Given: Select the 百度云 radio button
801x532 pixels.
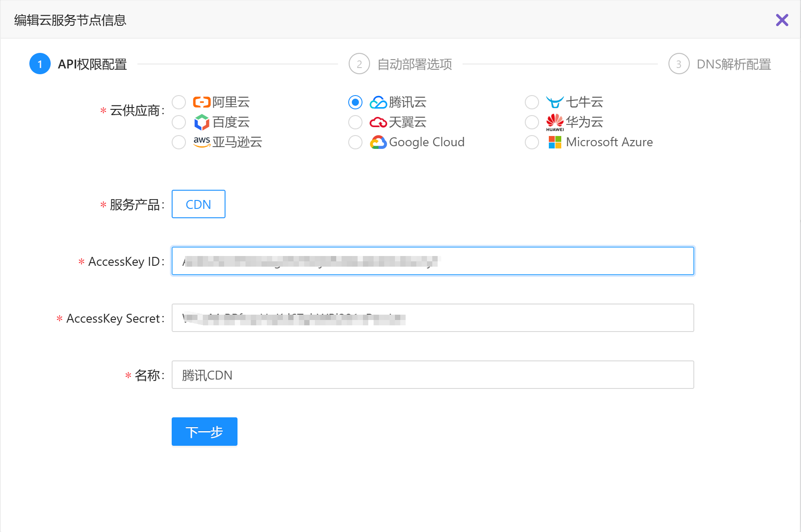Looking at the screenshot, I should pos(179,122).
